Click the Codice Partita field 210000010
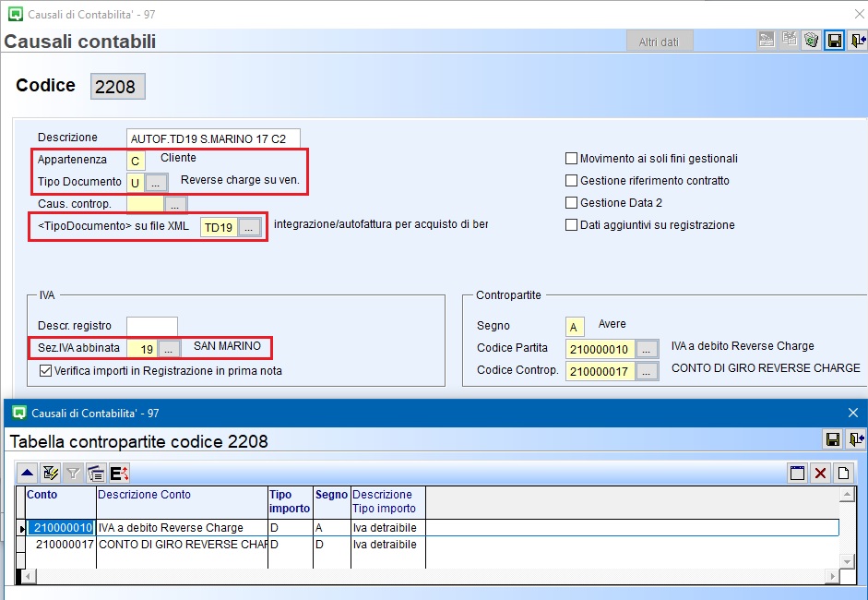868x600 pixels. pyautogui.click(x=600, y=349)
